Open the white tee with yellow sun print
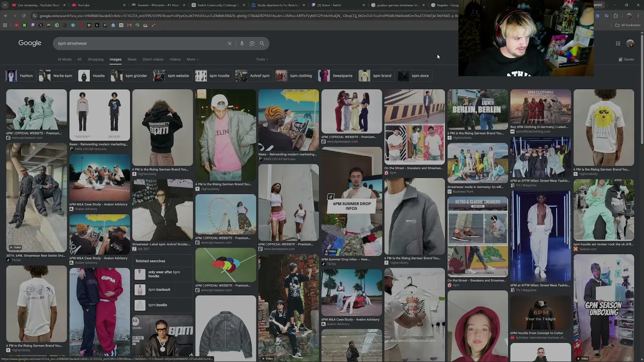Viewport: 644px width, 362px height. [x=604, y=128]
